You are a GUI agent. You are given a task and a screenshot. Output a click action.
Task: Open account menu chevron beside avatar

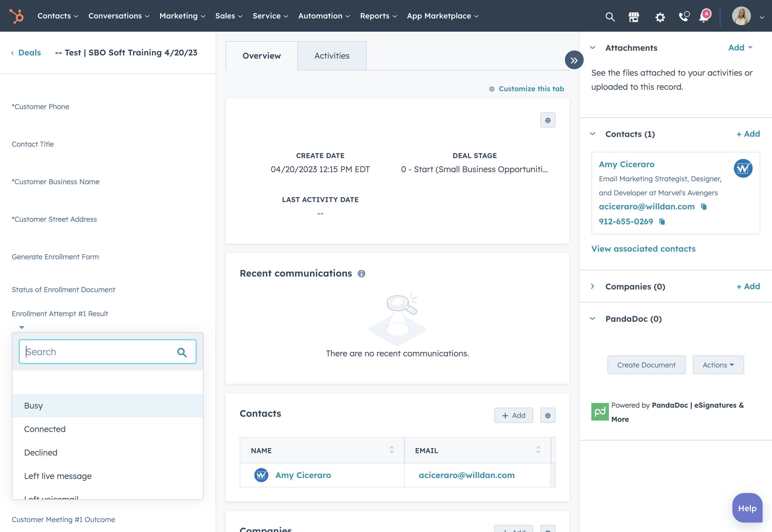(762, 17)
